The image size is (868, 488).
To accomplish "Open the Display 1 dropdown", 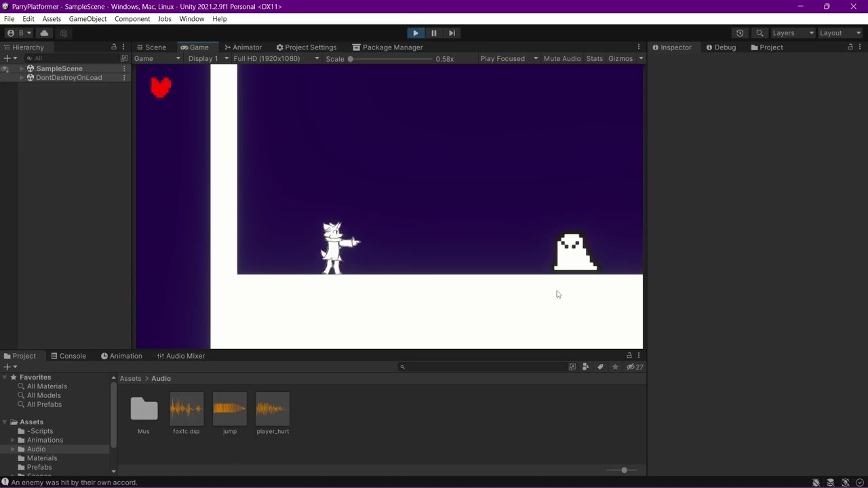I will (208, 58).
